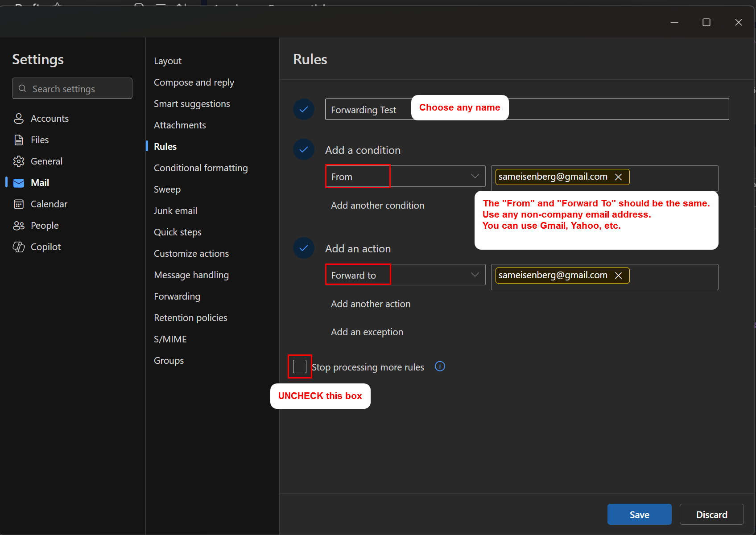Screen dimensions: 756x535
Task: Click the Copilot icon in sidebar
Action: (19, 247)
